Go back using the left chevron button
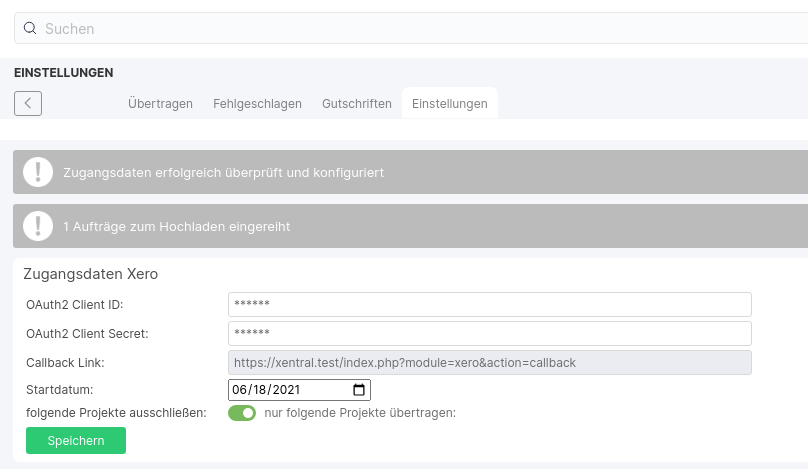 coord(28,103)
